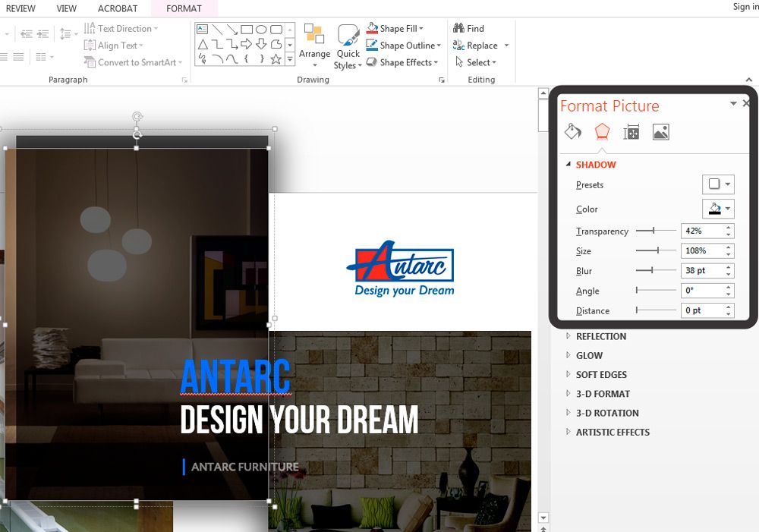Switch to the ACROBAT ribbon tab
The image size is (759, 532).
(x=118, y=8)
